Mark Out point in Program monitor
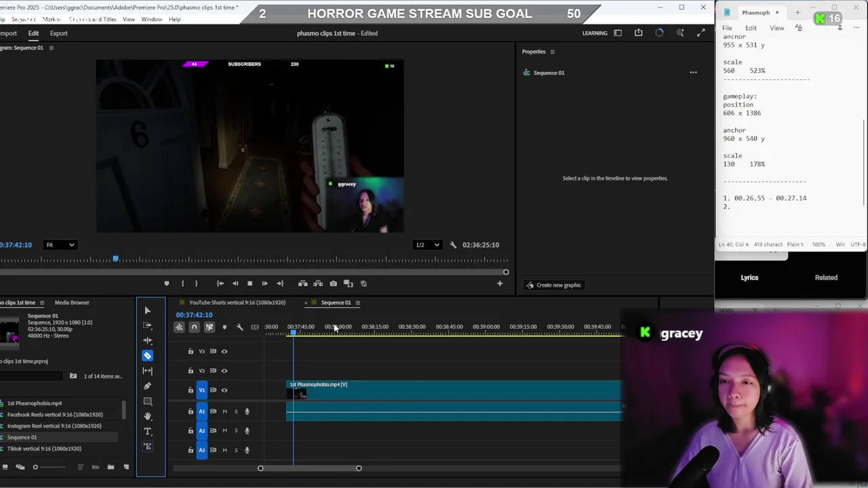The width and height of the screenshot is (868, 488). click(196, 283)
